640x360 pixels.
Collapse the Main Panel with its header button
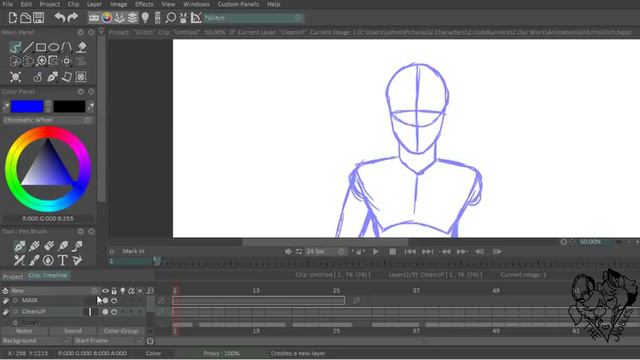[80, 32]
